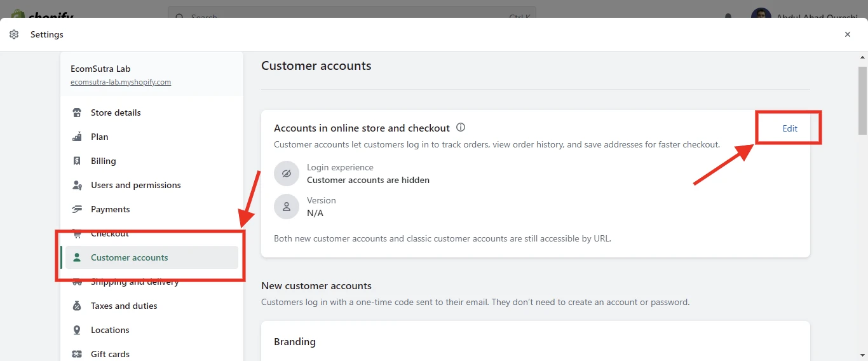This screenshot has height=361, width=868.
Task: Click the Customer accounts page title
Action: coord(316,65)
